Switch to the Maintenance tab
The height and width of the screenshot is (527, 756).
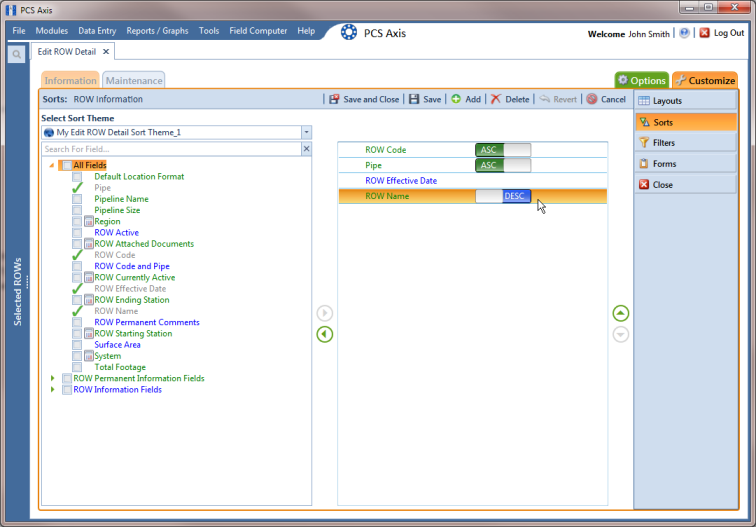pos(134,81)
